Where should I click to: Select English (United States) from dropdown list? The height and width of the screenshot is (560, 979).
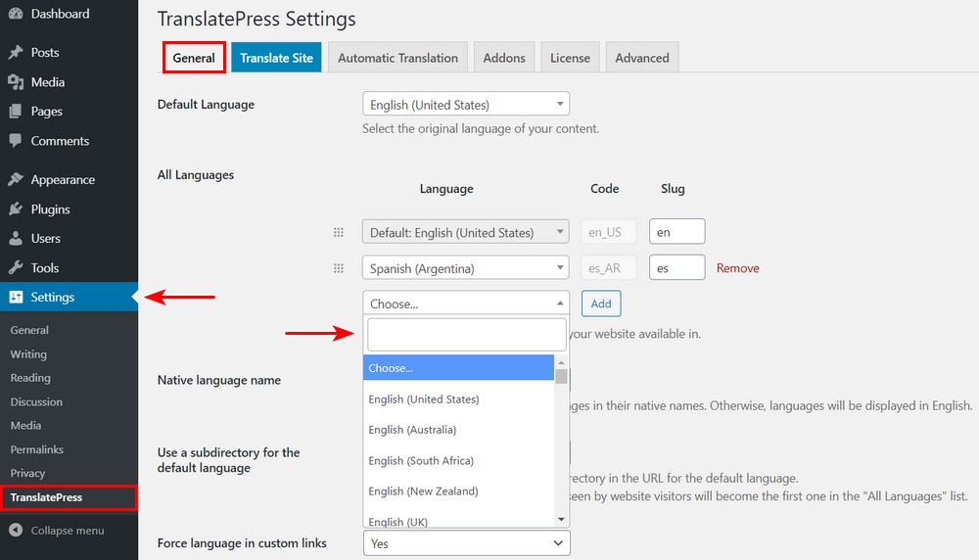point(458,398)
